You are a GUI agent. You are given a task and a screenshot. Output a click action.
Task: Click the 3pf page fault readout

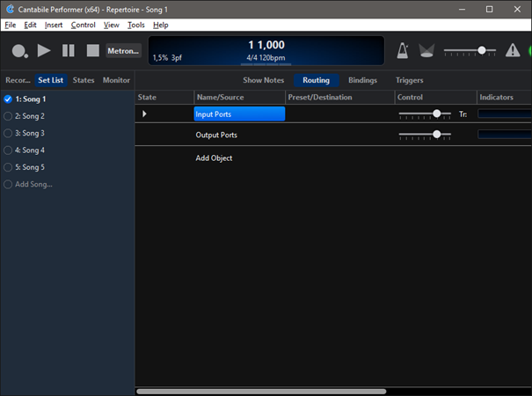pyautogui.click(x=177, y=58)
